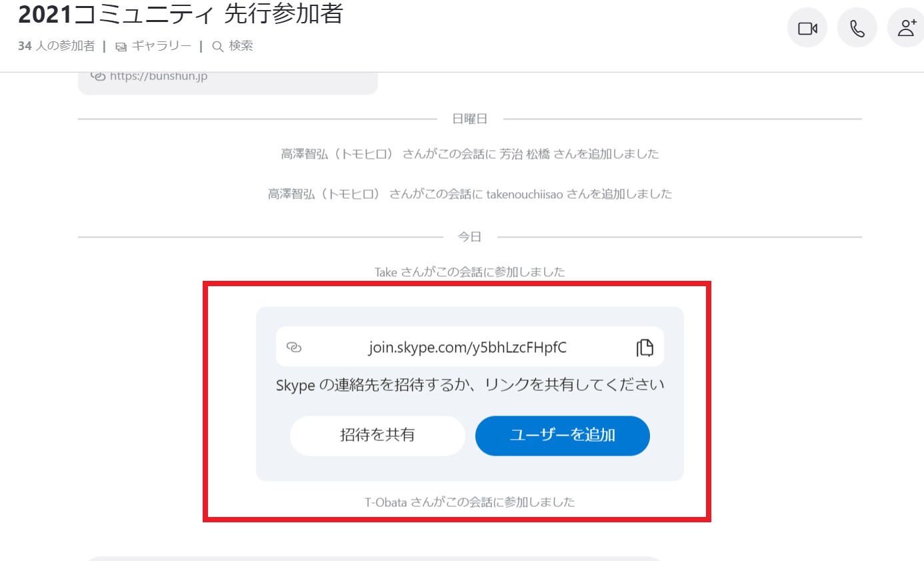Screen dimensions: 924x561
Task: Start an audio call using phone icon
Action: [x=857, y=28]
